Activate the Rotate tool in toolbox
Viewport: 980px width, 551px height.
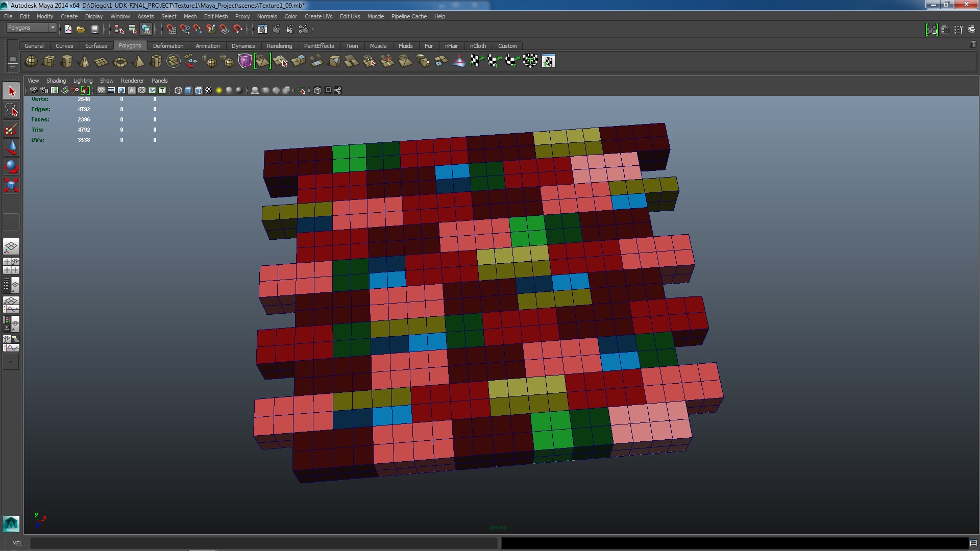tap(11, 166)
